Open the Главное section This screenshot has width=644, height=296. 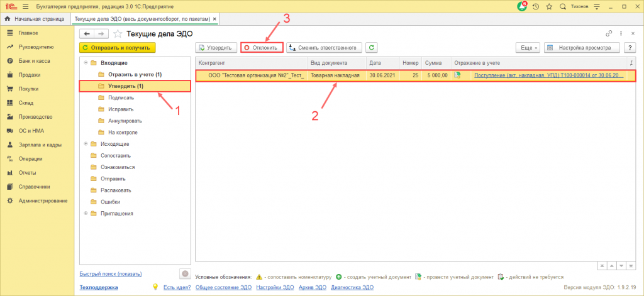click(x=28, y=33)
